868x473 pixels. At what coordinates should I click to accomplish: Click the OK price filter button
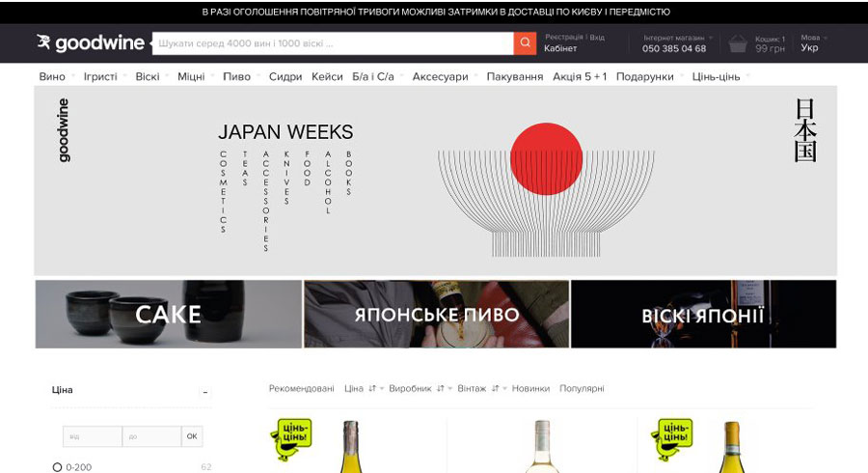click(x=192, y=436)
